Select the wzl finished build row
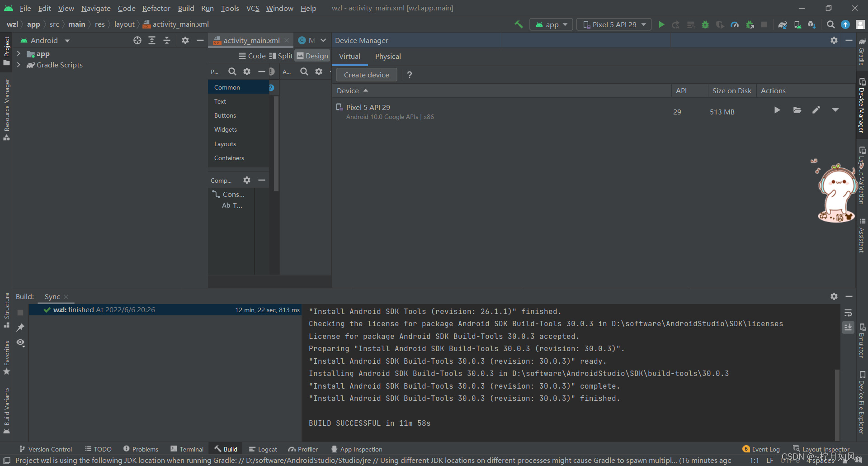 (x=165, y=309)
